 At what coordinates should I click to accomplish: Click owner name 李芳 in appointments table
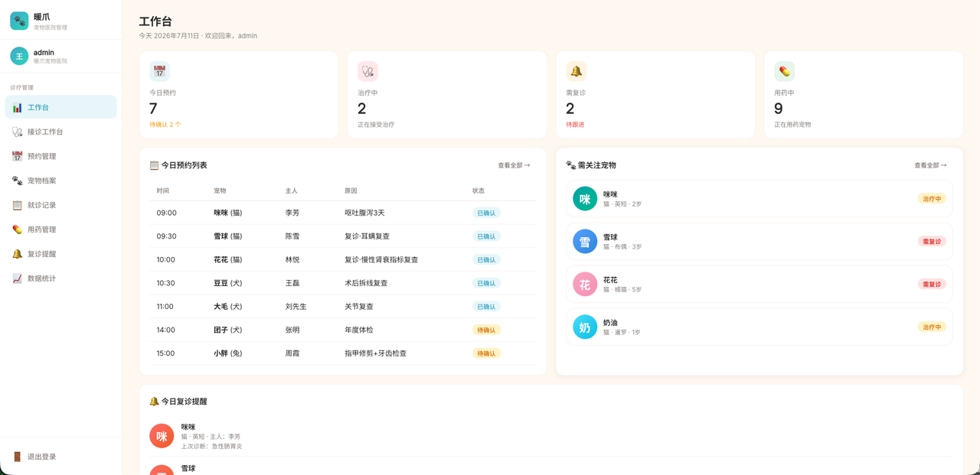click(x=292, y=213)
